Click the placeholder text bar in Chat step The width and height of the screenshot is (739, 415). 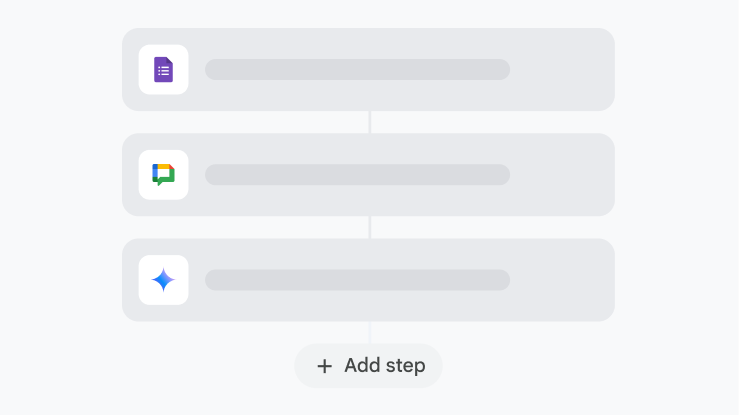tap(357, 175)
